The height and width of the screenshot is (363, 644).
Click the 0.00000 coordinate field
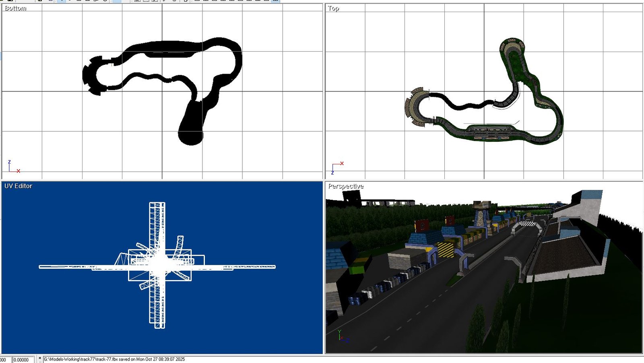23,359
